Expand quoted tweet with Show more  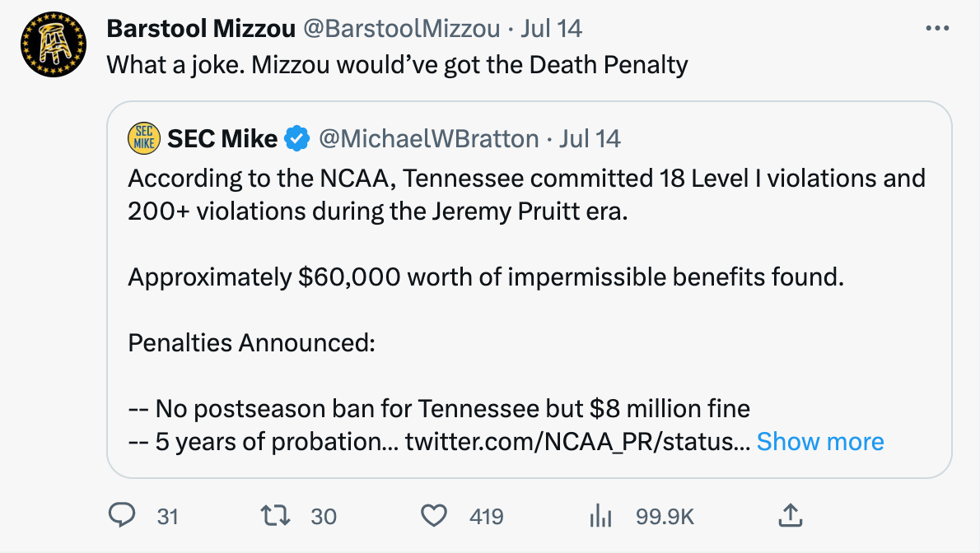(819, 442)
